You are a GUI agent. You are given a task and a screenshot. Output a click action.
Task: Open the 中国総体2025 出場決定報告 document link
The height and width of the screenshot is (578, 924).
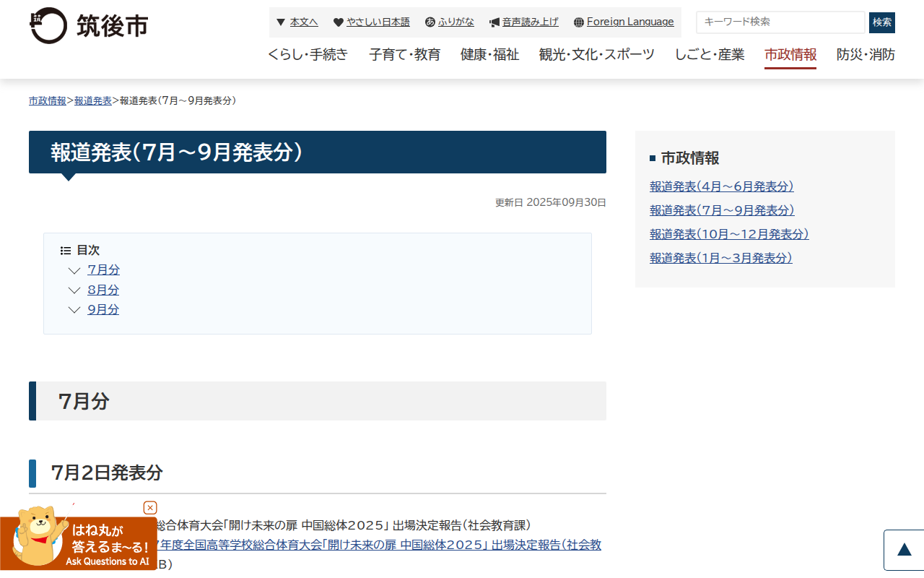[x=379, y=545]
